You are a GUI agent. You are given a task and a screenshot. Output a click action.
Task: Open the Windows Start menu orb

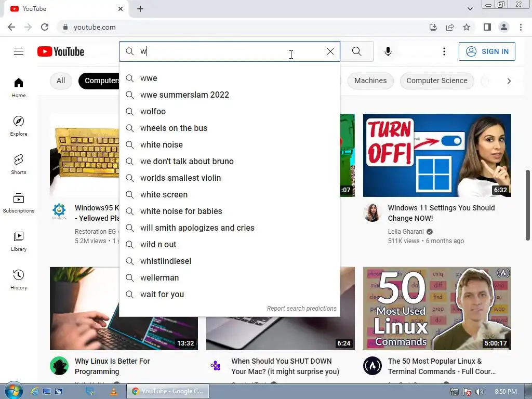(x=14, y=391)
